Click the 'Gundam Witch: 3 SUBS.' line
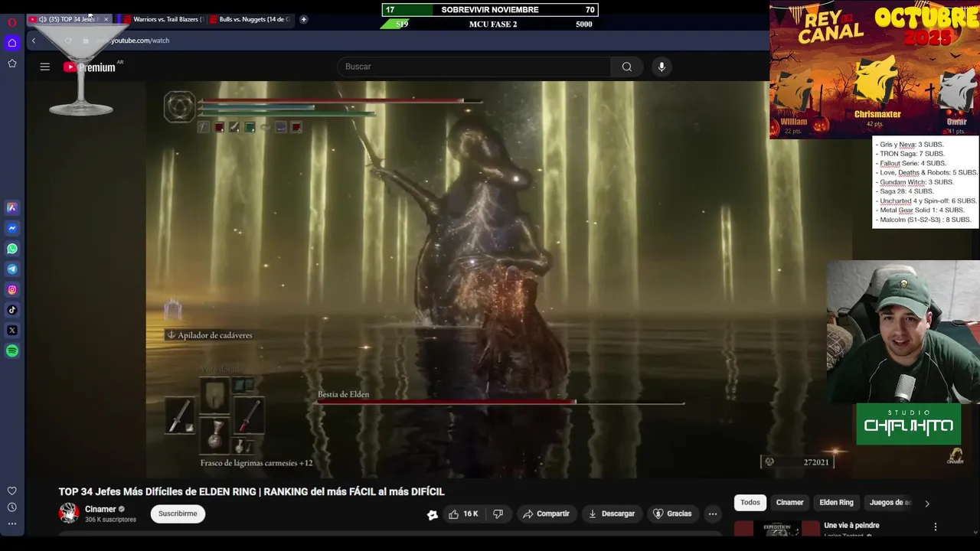The height and width of the screenshot is (551, 980). point(915,182)
